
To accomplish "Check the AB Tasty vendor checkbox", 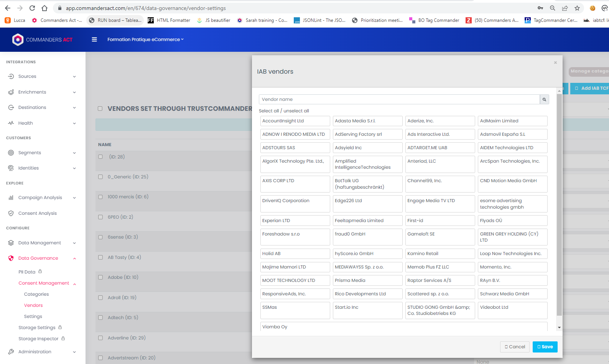I will click(x=100, y=257).
